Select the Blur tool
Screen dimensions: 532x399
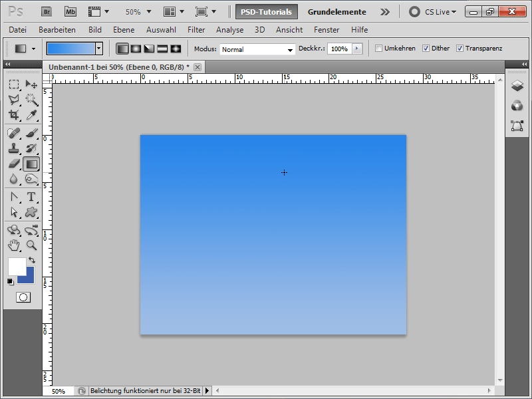(14, 179)
